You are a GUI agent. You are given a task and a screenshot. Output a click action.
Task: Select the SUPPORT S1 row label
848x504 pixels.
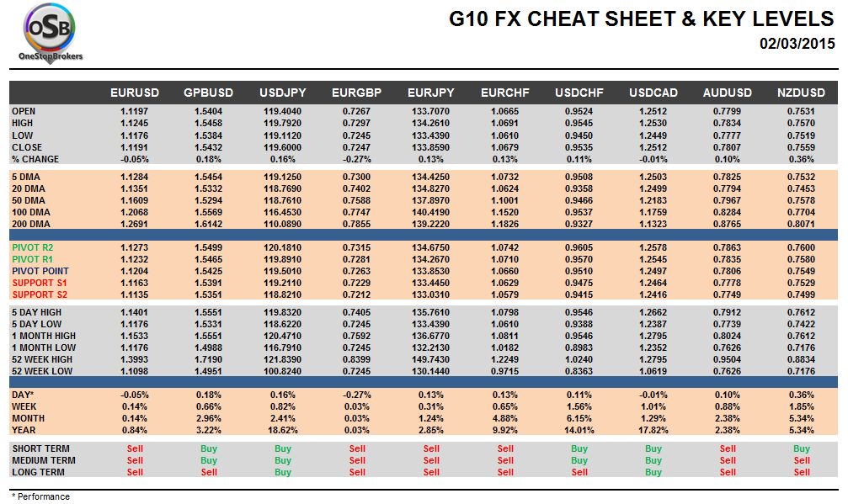[40, 284]
